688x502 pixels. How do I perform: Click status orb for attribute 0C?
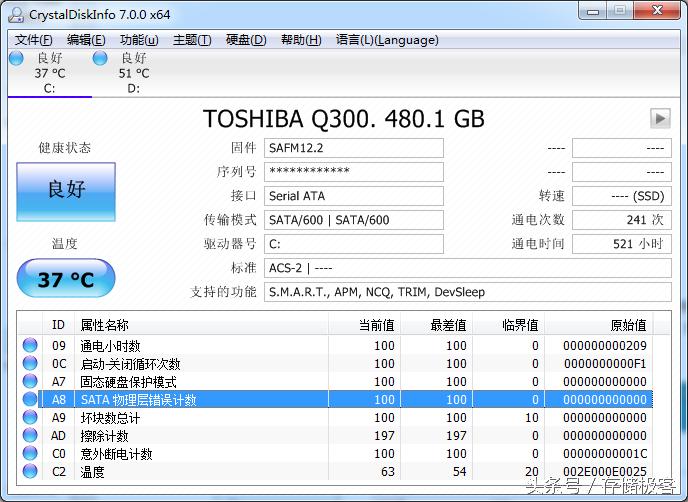[x=30, y=363]
